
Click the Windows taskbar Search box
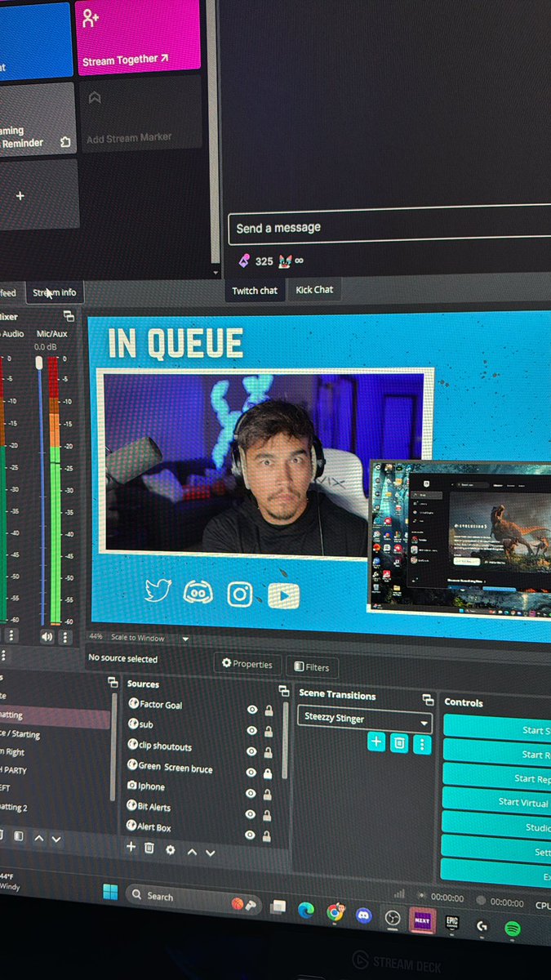tap(193, 898)
